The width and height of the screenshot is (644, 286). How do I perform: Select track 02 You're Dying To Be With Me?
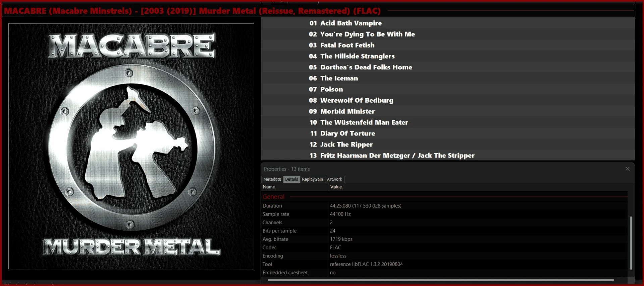(x=448, y=34)
